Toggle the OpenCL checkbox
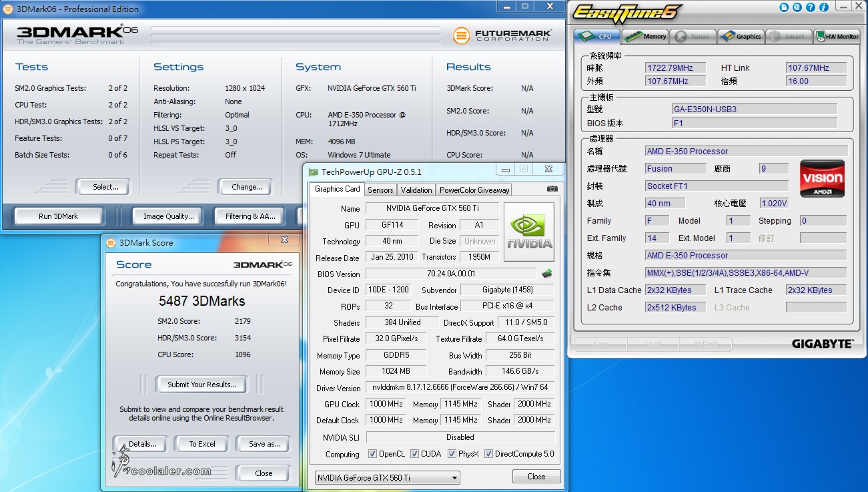Image resolution: width=868 pixels, height=492 pixels. [372, 454]
